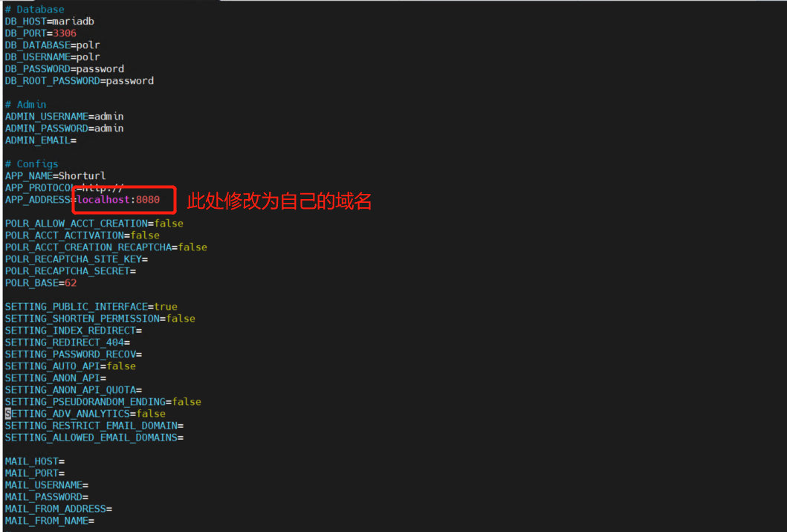Click the SETTING_PSEUDORANDOM_ENDING false value

click(187, 402)
